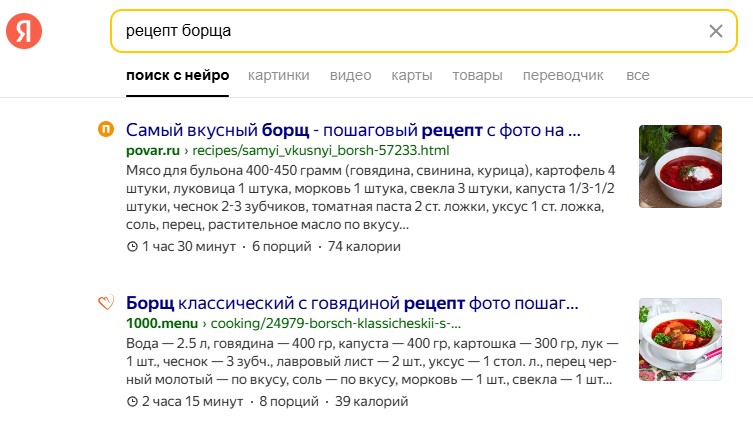The width and height of the screenshot is (753, 431).
Task: Click the povar.ru favicon icon
Action: pyautogui.click(x=105, y=129)
